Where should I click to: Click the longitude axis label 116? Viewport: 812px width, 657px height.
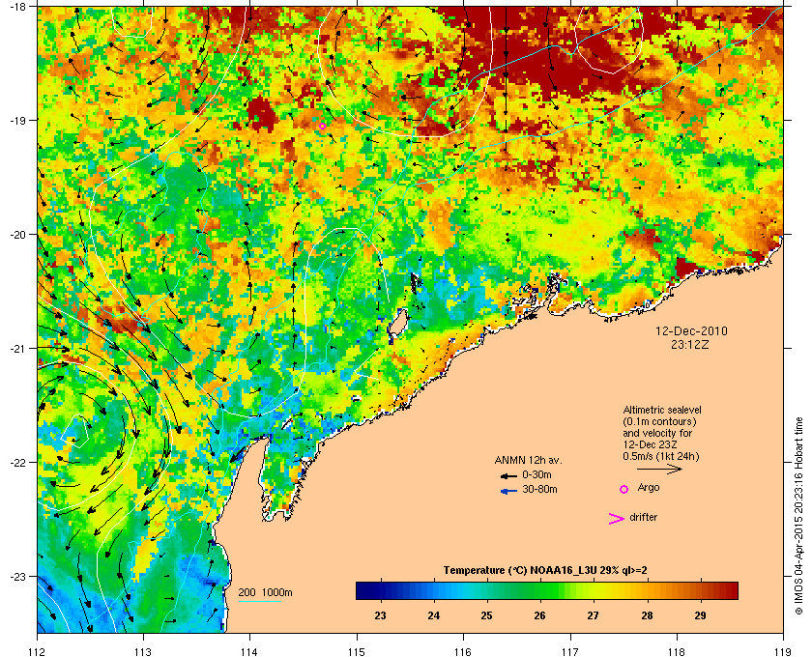(x=463, y=651)
